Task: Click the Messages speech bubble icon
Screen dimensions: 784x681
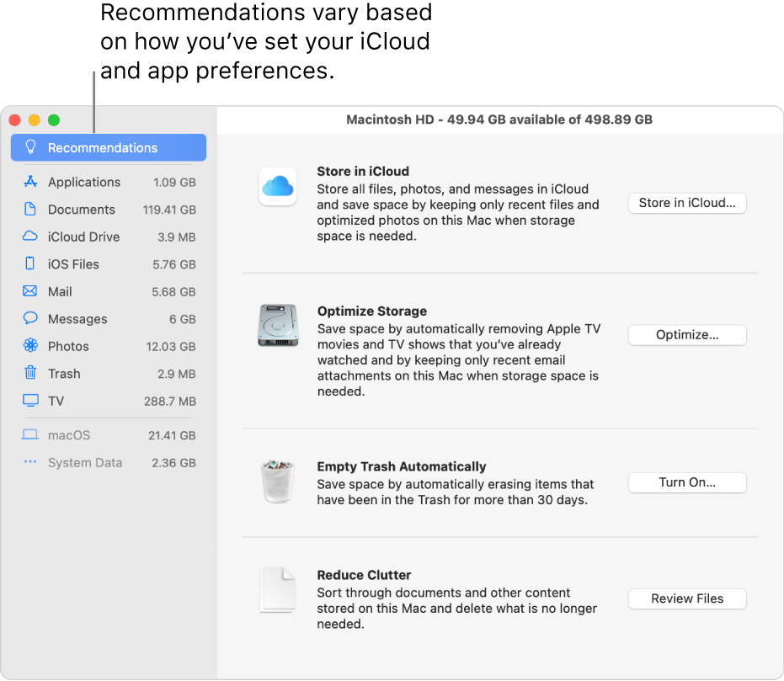Action: coord(30,319)
